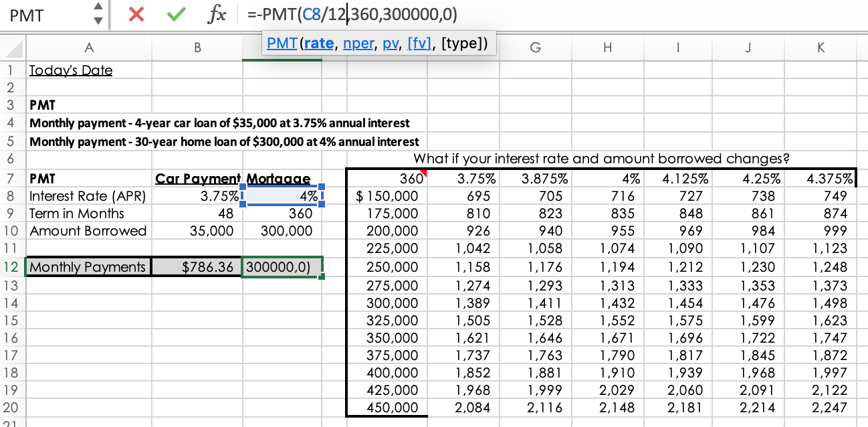Screen dimensions: 868x427
Task: Click the Select All corner triangle
Action: tap(13, 48)
